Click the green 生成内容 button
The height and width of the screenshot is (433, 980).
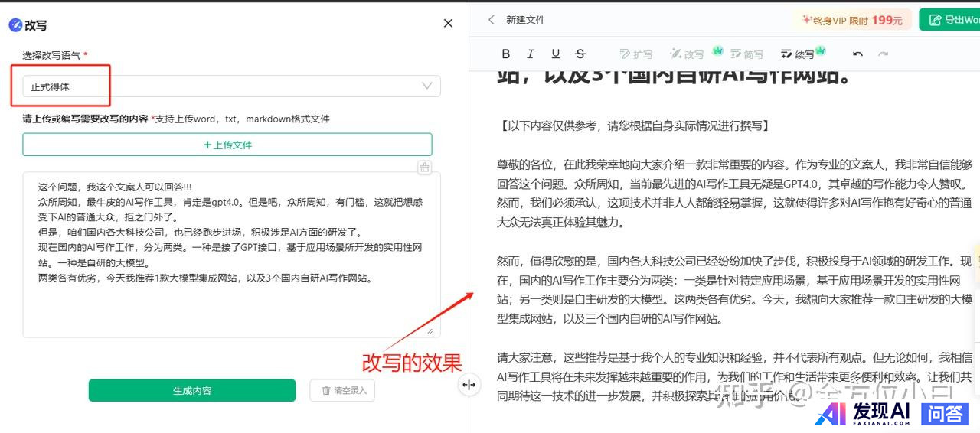tap(191, 390)
